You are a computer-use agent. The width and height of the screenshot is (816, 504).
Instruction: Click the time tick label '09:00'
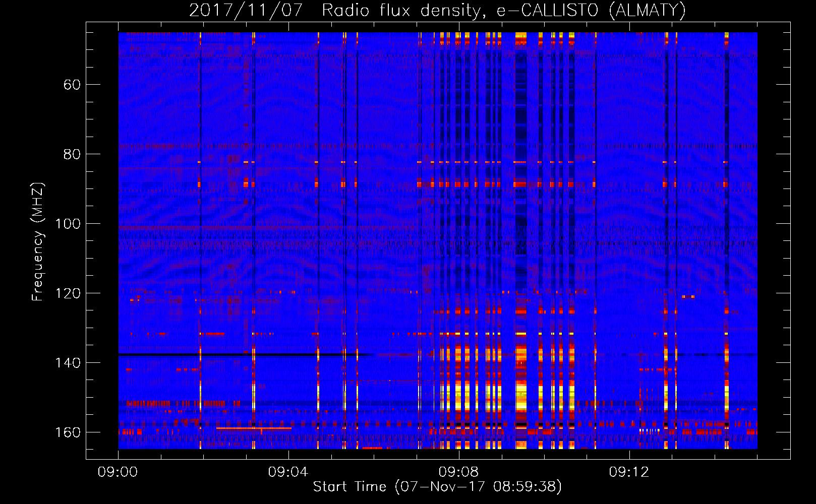pos(118,472)
